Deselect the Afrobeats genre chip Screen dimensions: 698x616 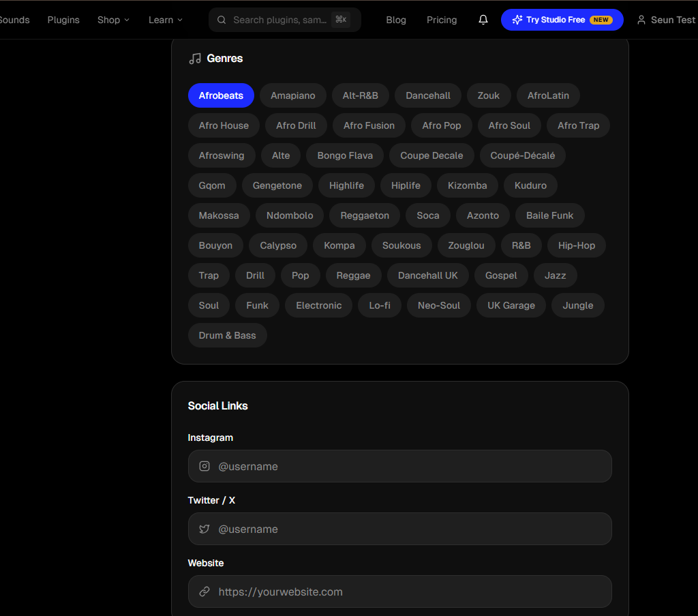221,95
